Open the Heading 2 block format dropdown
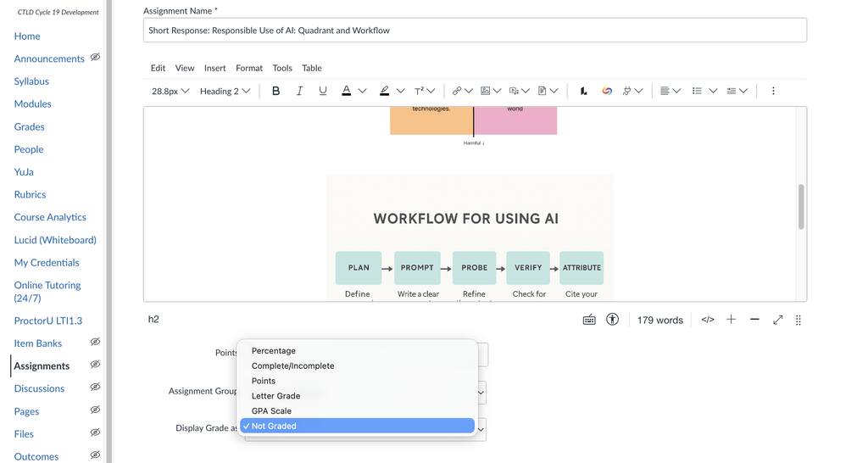 click(x=225, y=91)
